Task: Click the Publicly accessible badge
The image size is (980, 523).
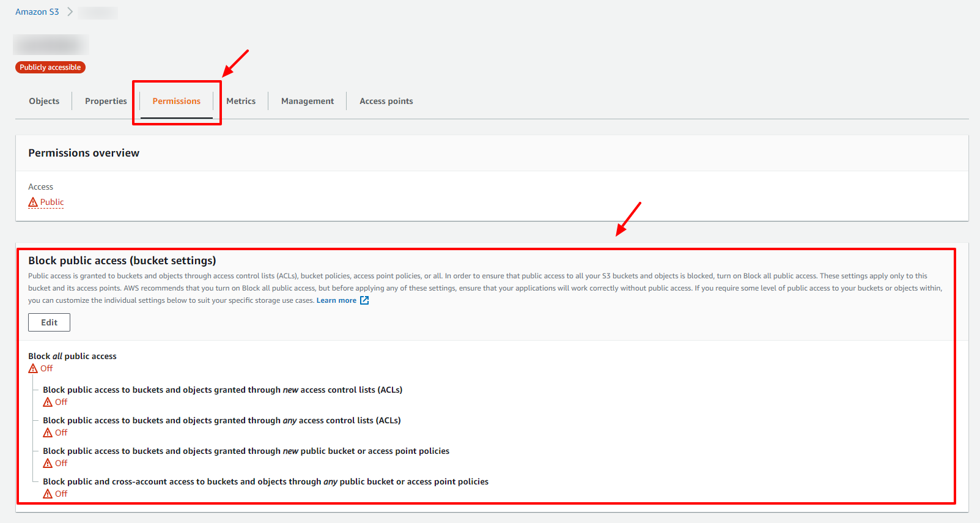Action: tap(50, 67)
